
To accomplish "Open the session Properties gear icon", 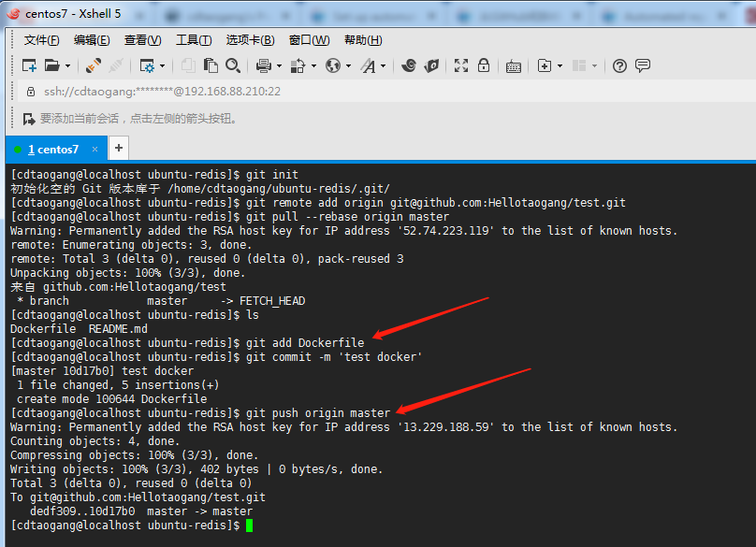I will [x=147, y=65].
